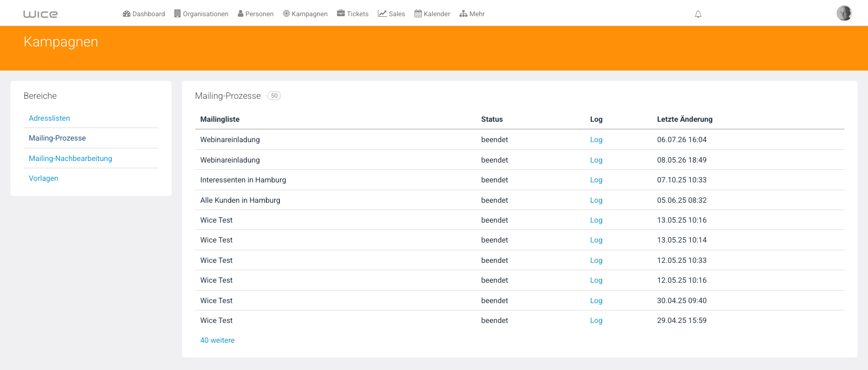Select Kampagnen in the navigation bar
Image resolution: width=868 pixels, height=370 pixels.
click(306, 14)
